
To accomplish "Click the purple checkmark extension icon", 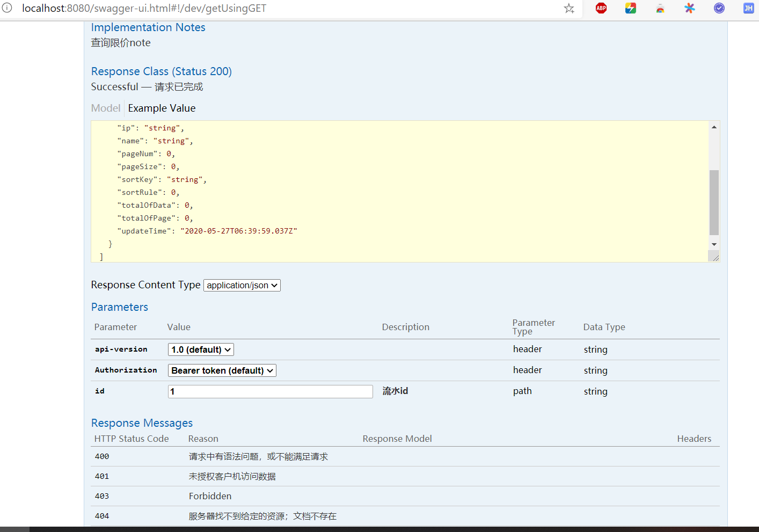I will click(x=719, y=8).
